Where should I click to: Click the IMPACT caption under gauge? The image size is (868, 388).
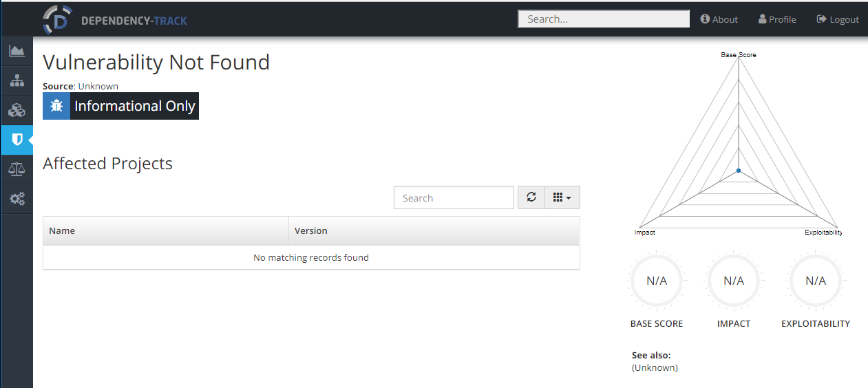[734, 323]
